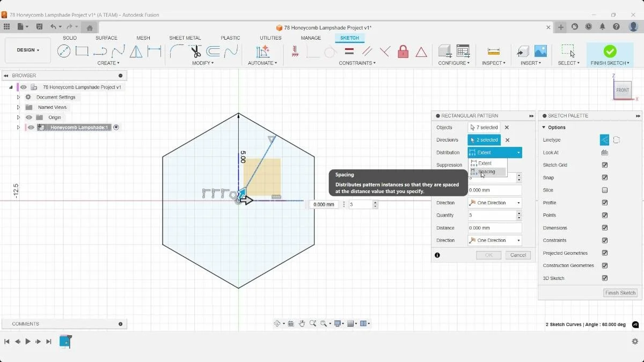Collapse the Options section in Sketch Palette
The width and height of the screenshot is (644, 362).
point(544,128)
